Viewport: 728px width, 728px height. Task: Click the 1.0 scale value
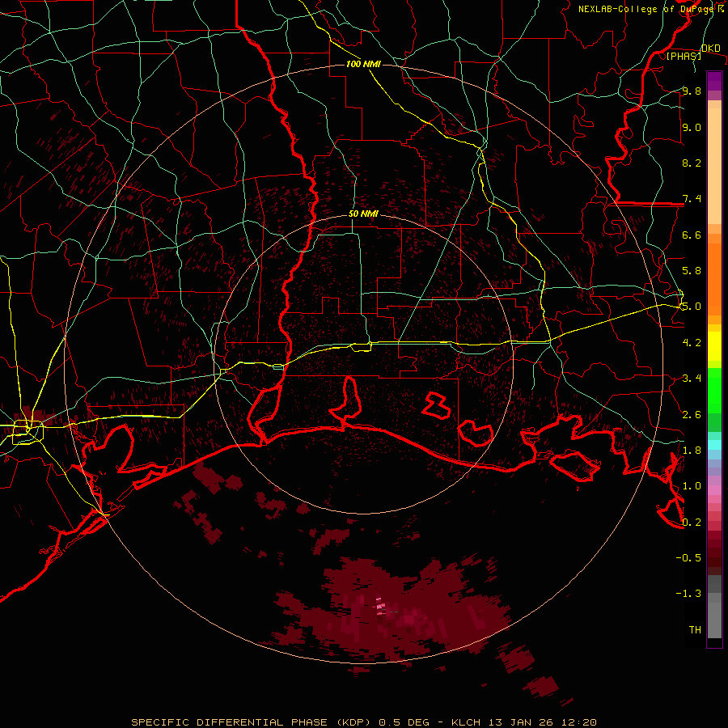(x=692, y=486)
